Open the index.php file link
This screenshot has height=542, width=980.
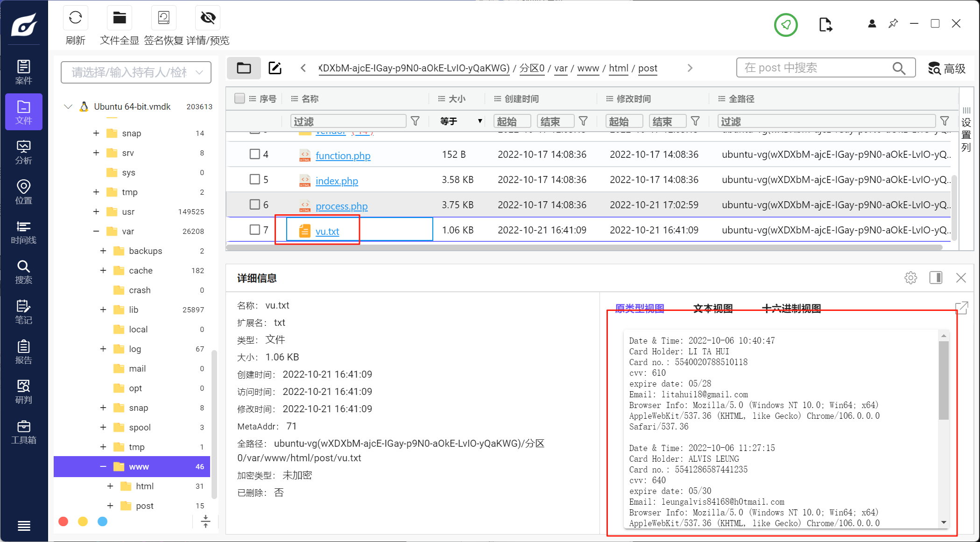coord(337,181)
